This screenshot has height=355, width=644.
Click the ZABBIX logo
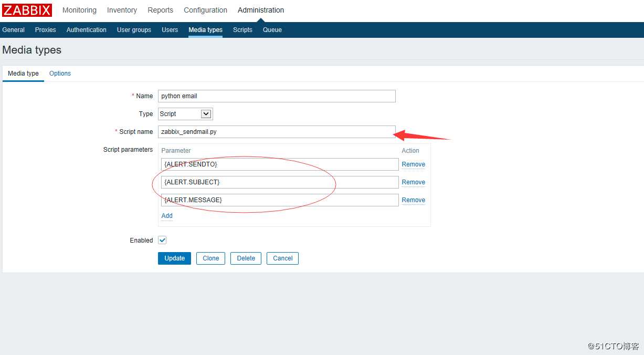27,10
